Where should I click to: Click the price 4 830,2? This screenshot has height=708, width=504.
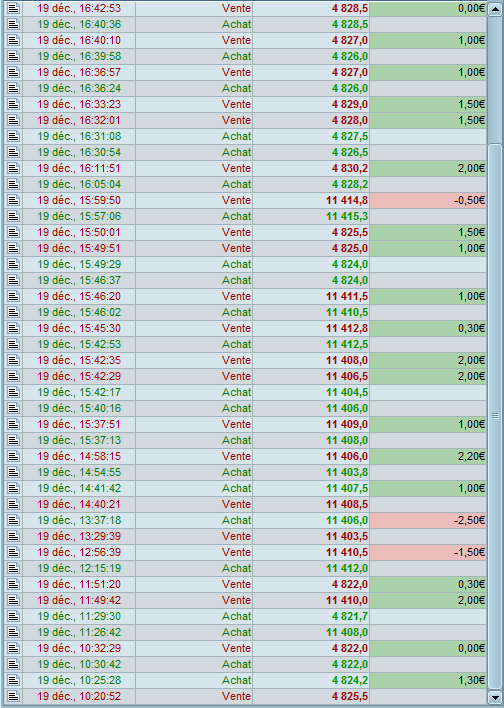coord(350,168)
